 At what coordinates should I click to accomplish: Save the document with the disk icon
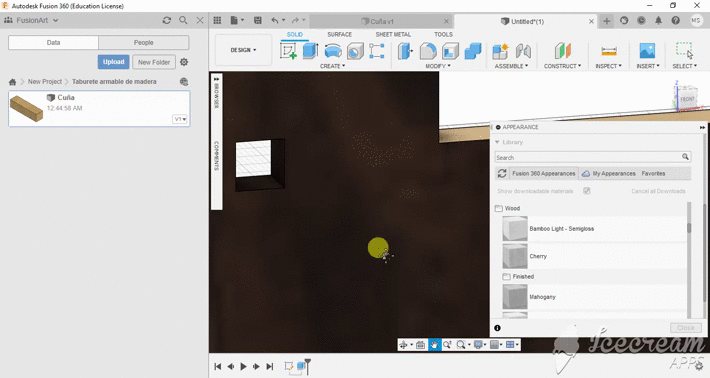pyautogui.click(x=258, y=20)
